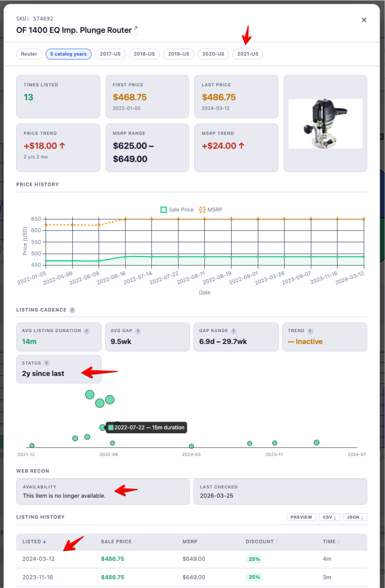Switch to the 2017-US catalog year

pyautogui.click(x=110, y=54)
